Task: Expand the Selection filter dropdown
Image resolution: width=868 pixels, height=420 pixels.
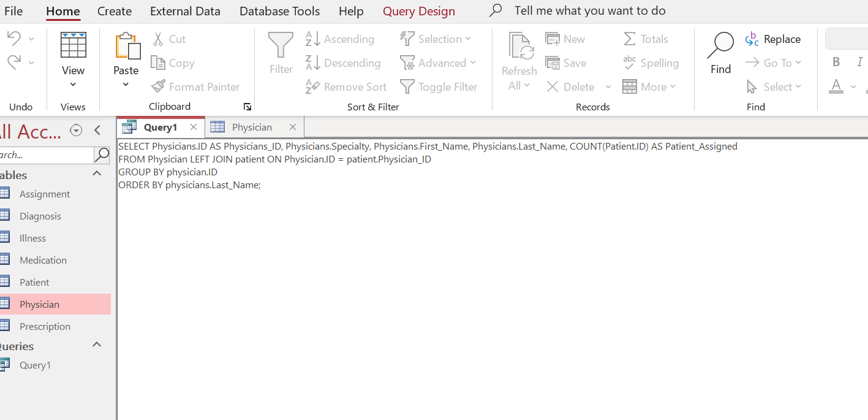Action: pos(436,39)
